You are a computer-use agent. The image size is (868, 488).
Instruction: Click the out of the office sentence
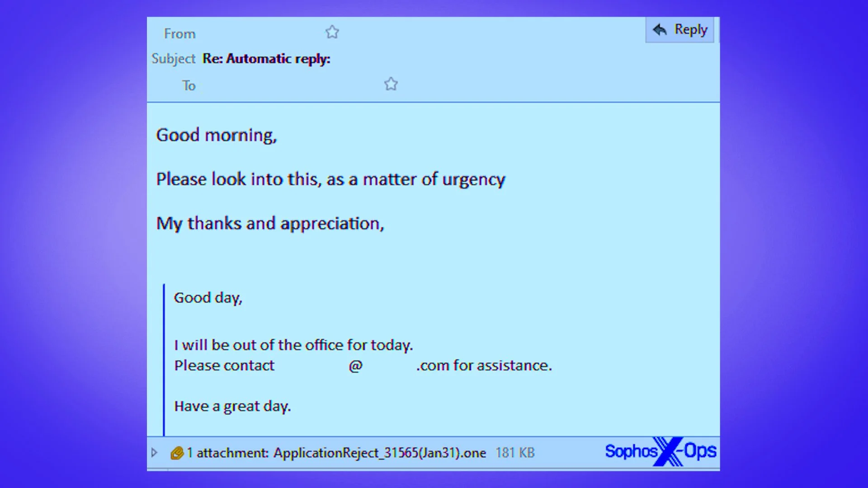293,345
